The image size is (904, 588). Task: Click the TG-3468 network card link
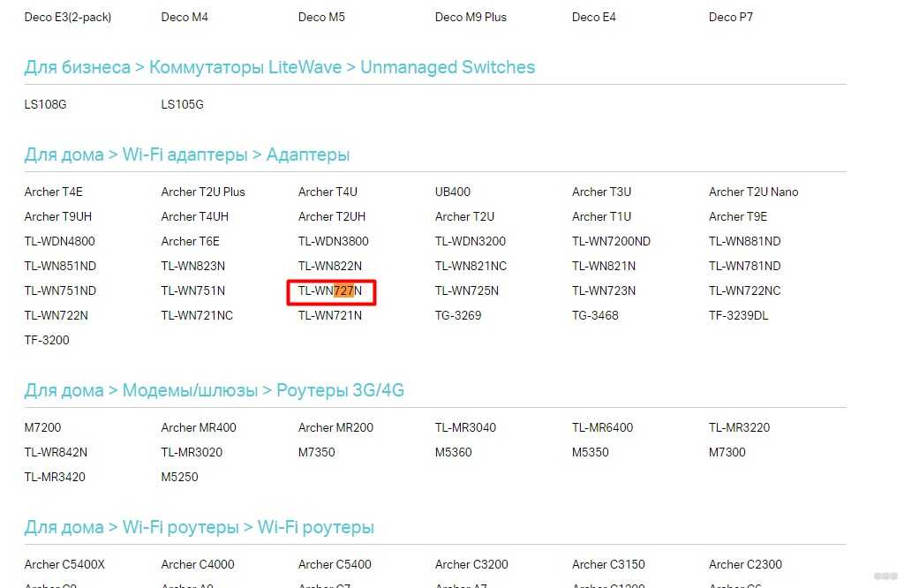point(595,315)
